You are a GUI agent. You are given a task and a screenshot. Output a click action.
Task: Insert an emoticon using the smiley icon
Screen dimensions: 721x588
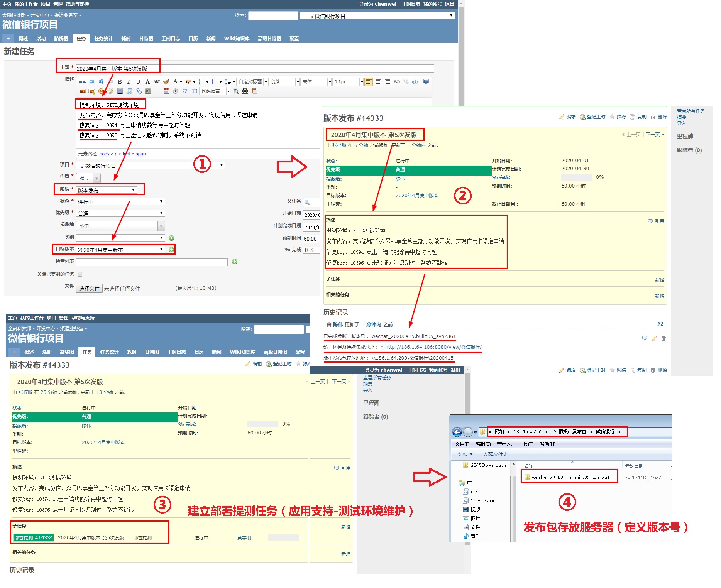pos(101,91)
